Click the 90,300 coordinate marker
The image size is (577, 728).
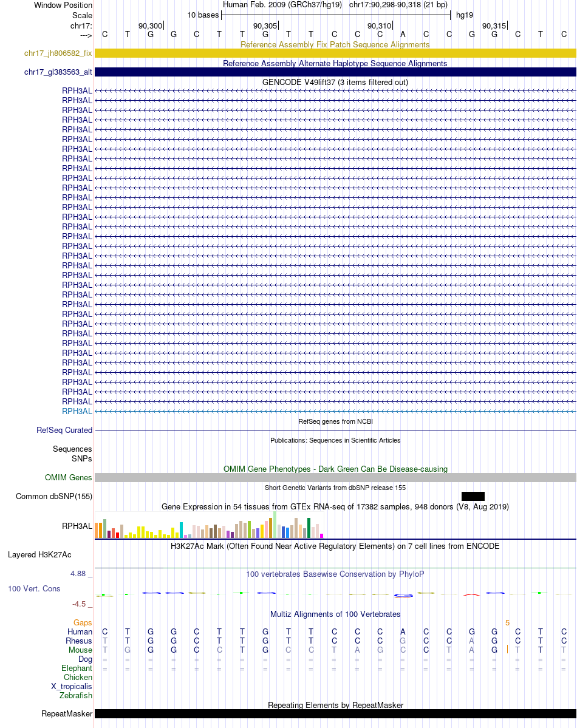[x=151, y=26]
